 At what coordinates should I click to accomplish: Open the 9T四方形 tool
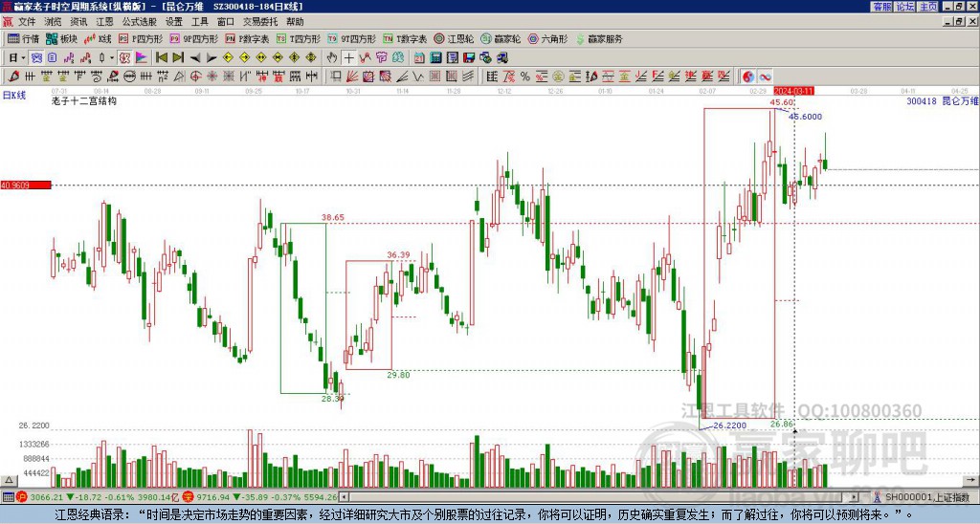pos(351,38)
